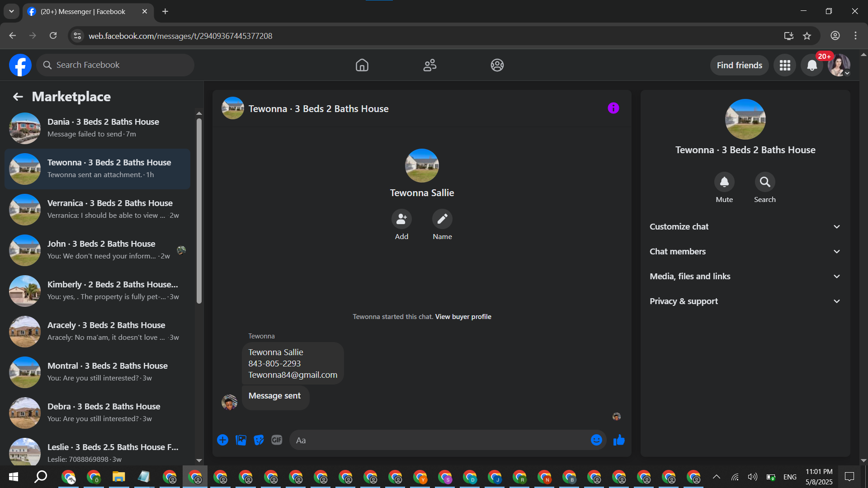Open Chrome profile icon
868x488 pixels.
(x=835, y=36)
